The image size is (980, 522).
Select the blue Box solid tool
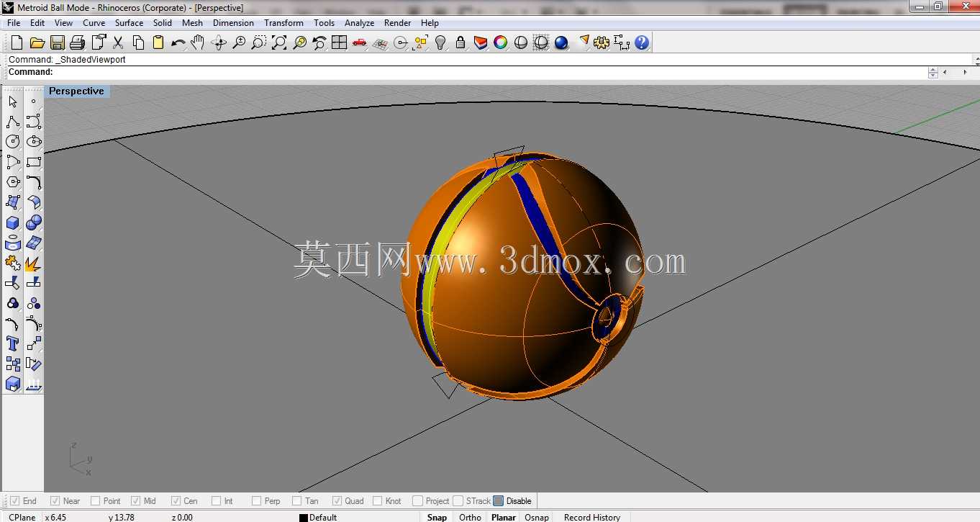13,222
